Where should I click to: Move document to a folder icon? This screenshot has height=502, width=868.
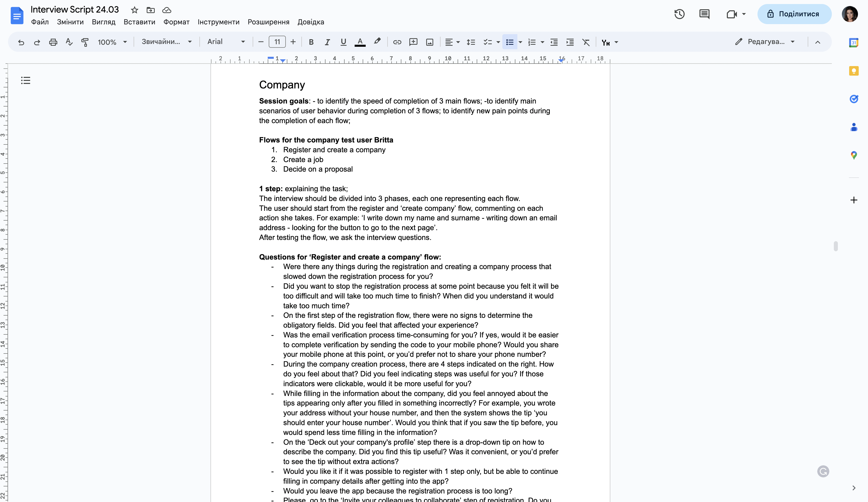[x=150, y=10]
